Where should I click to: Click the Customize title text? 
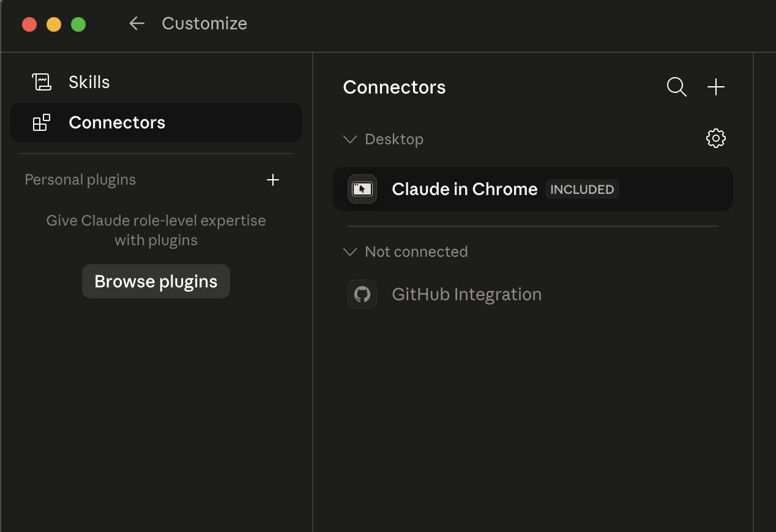204,23
